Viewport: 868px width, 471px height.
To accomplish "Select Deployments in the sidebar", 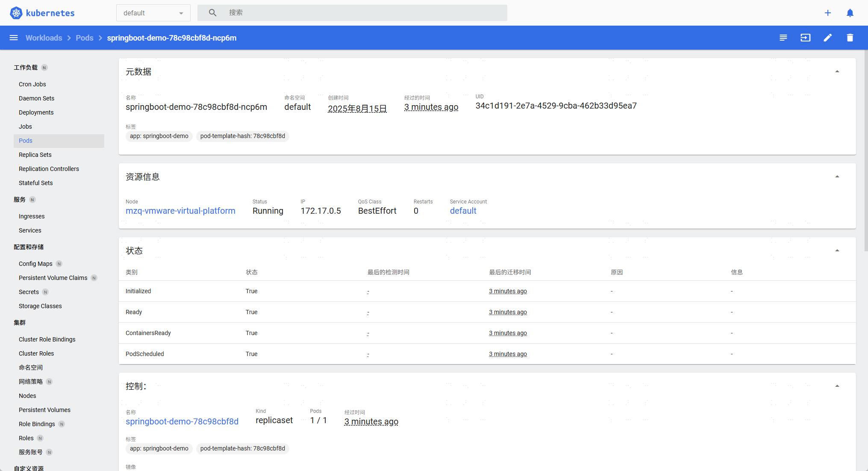I will click(36, 112).
